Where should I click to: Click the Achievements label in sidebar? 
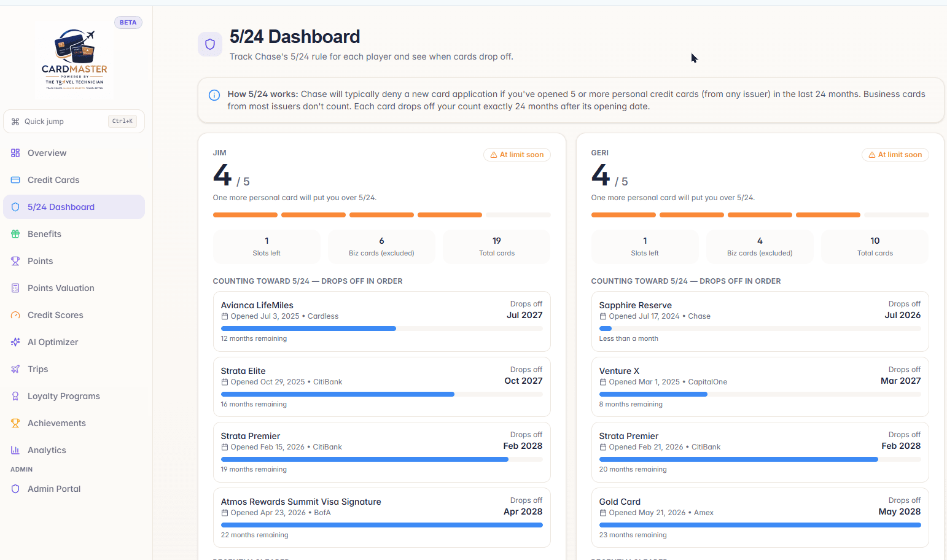[57, 423]
